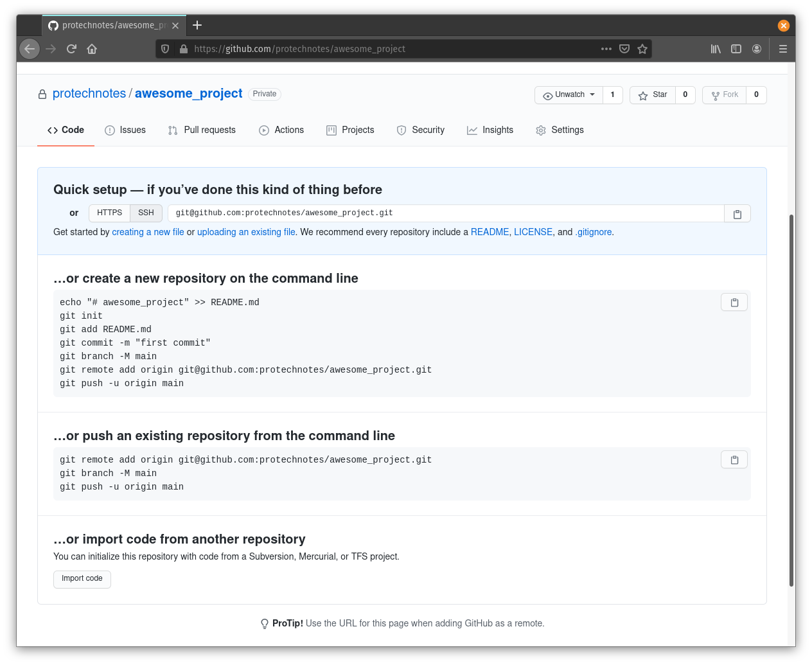This screenshot has height=665, width=812.
Task: Click the .gitignore link
Action: [x=594, y=233]
